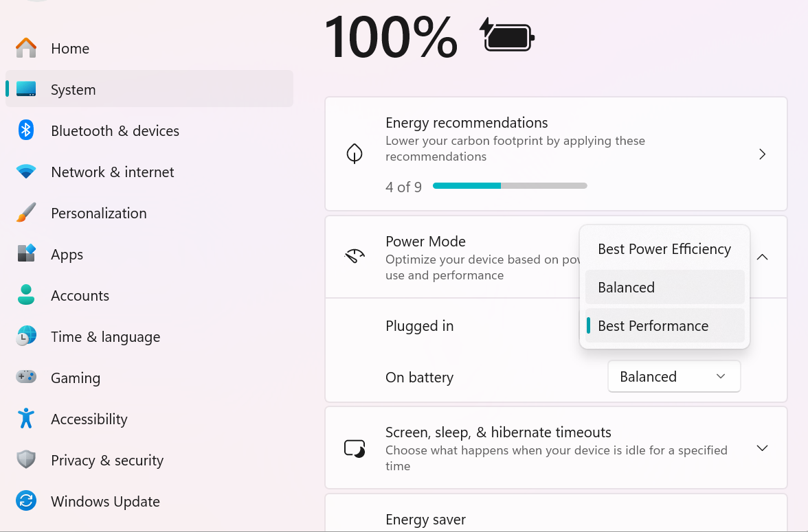Open the On battery Balanced dropdown
Screen dimensions: 808x532
[x=673, y=377]
